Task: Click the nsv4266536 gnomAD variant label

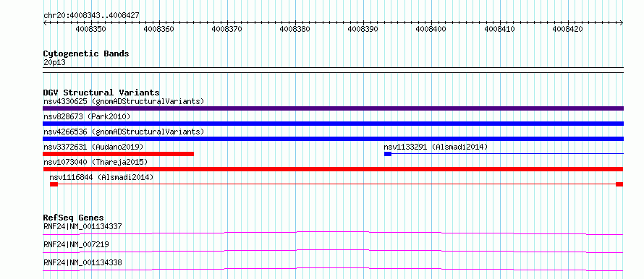Action: click(124, 132)
